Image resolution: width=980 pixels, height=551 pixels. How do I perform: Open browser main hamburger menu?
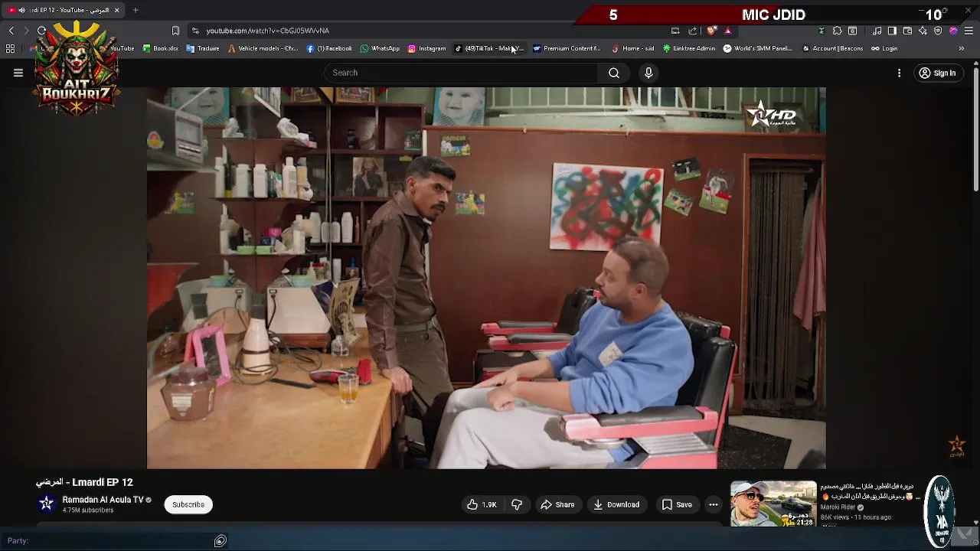point(969,31)
